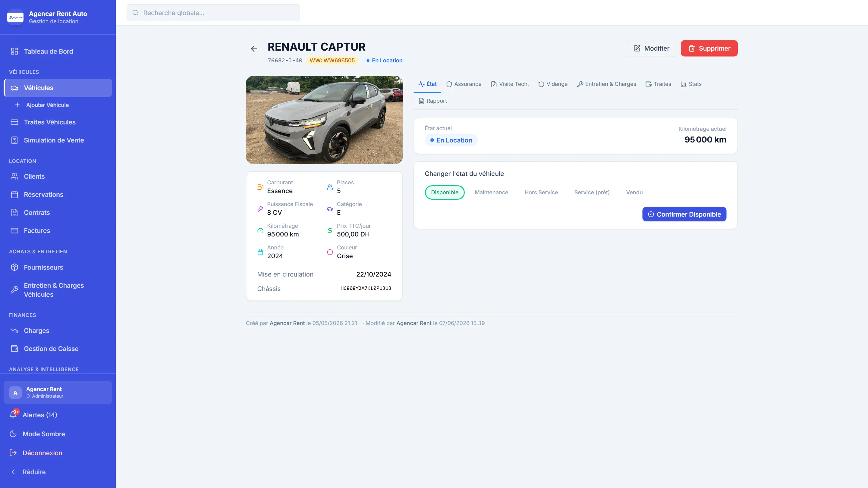868x488 pixels.
Task: Log out via Déconnexion
Action: tap(58, 453)
